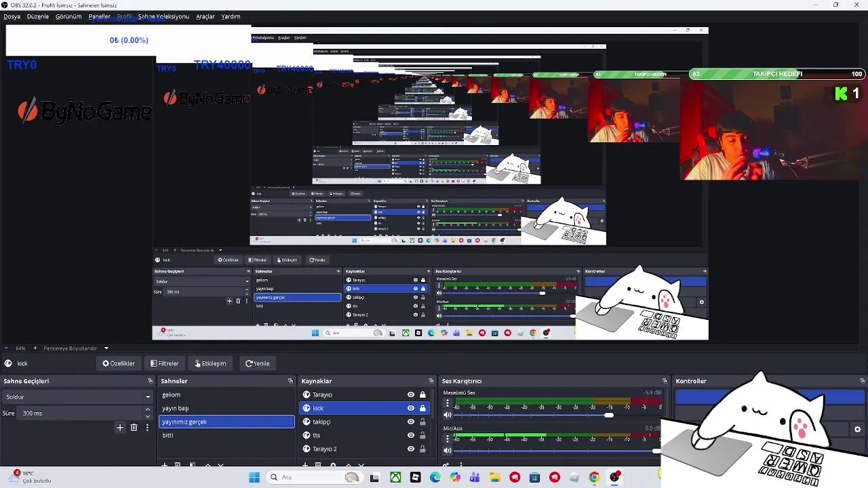Hide the Tarayıcı 2 source
Image resolution: width=868 pixels, height=488 pixels.
(410, 449)
